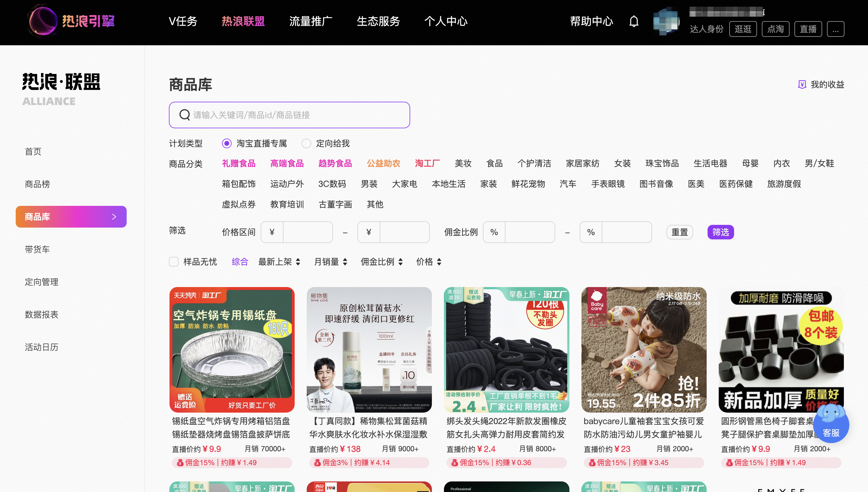Filter by 3C数码 category
This screenshot has height=492, width=868.
[332, 184]
